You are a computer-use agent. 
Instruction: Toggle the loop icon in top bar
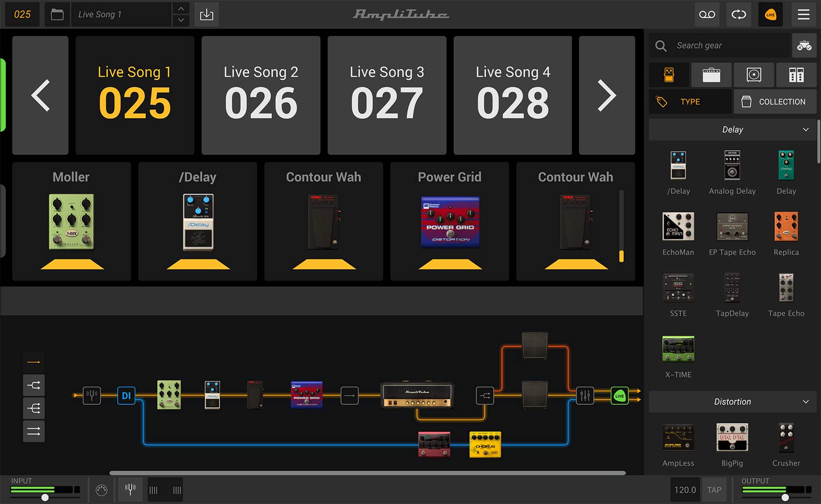[739, 15]
